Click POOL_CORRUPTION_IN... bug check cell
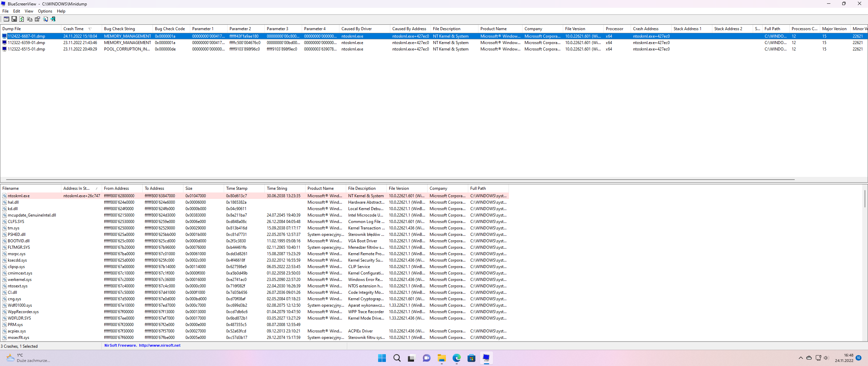The width and height of the screenshot is (868, 366). pos(127,49)
